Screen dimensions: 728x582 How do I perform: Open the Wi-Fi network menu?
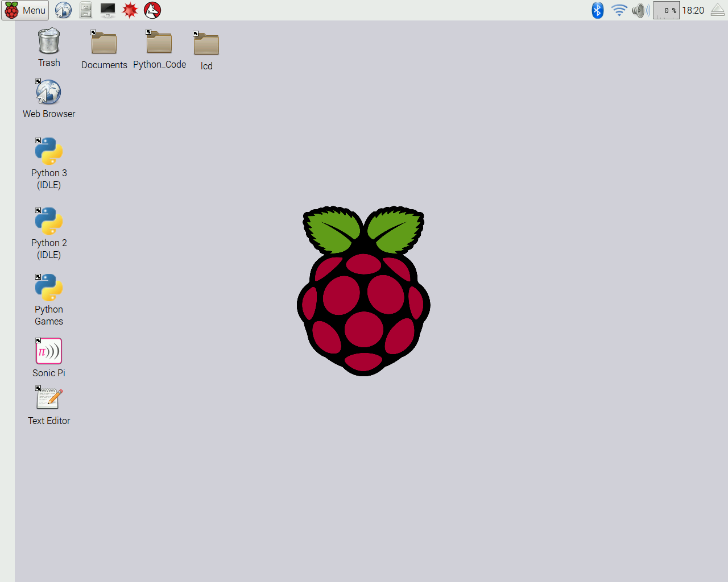619,10
